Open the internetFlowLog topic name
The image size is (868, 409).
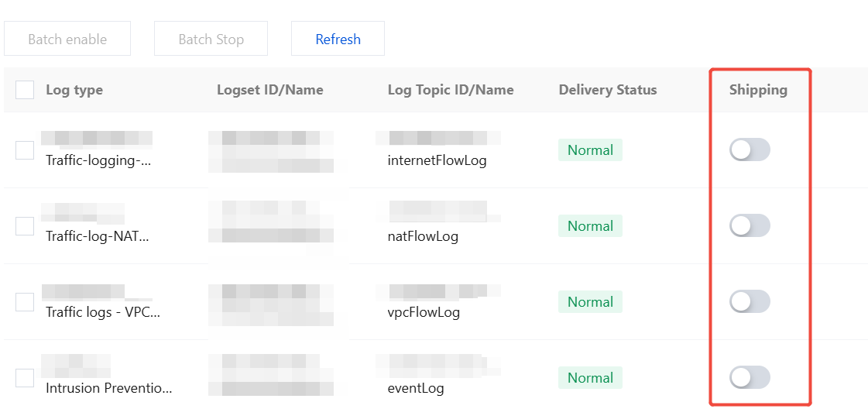(437, 161)
